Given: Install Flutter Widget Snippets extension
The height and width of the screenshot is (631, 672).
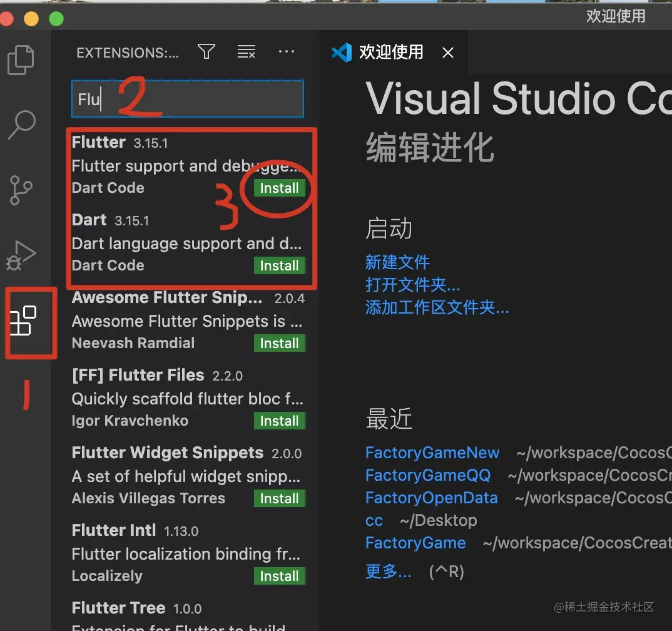Looking at the screenshot, I should 280,498.
